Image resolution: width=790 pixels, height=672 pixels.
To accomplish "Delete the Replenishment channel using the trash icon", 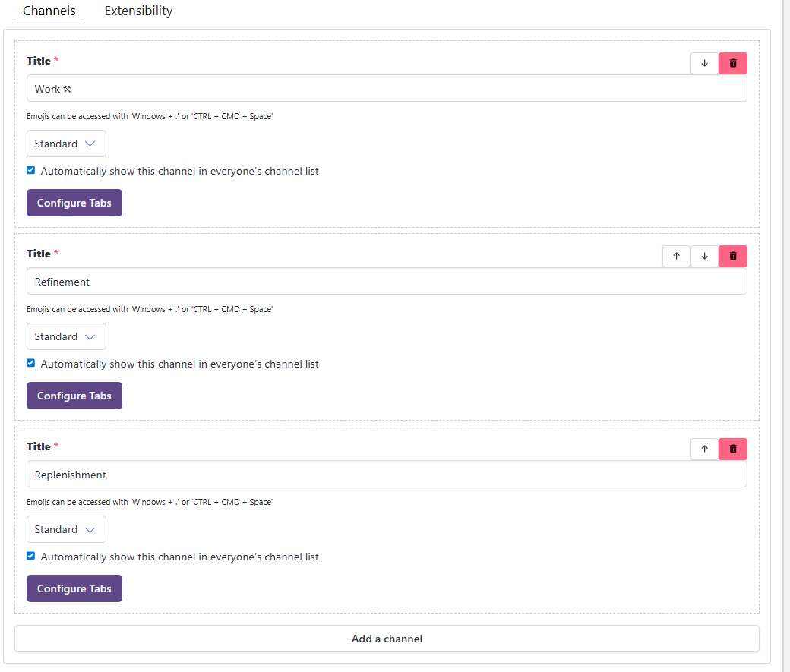I will 732,449.
